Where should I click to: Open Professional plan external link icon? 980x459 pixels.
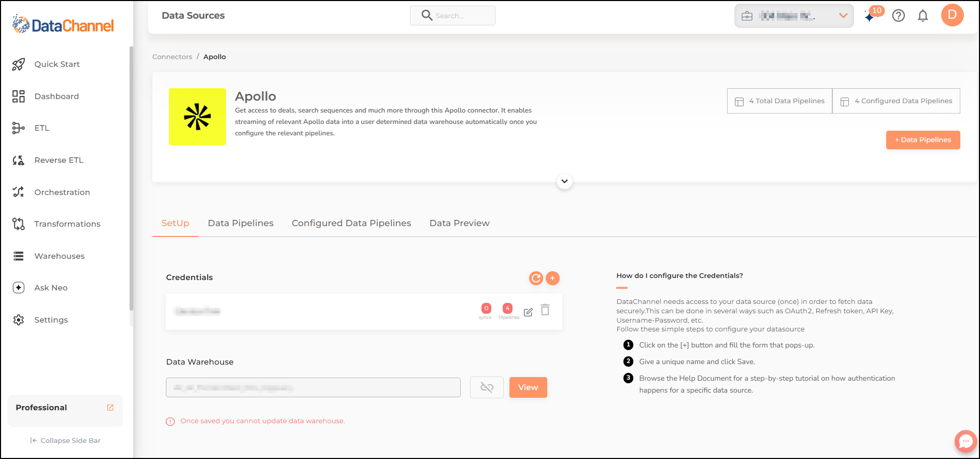point(110,408)
